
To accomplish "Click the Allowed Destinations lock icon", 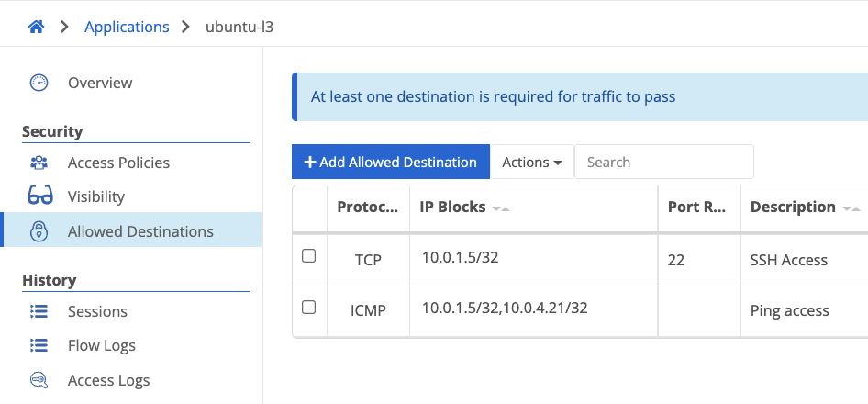I will click(39, 231).
